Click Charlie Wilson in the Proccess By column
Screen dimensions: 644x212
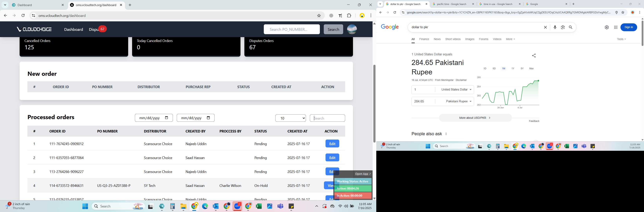point(230,186)
